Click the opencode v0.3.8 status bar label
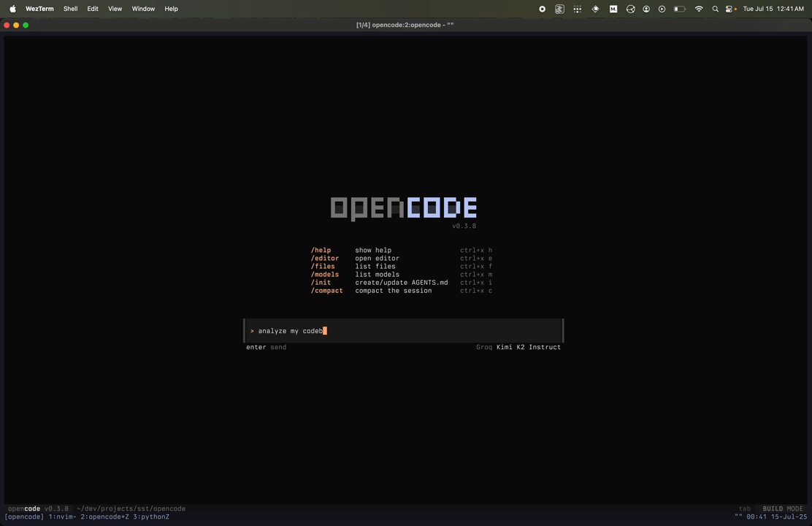 pos(38,509)
